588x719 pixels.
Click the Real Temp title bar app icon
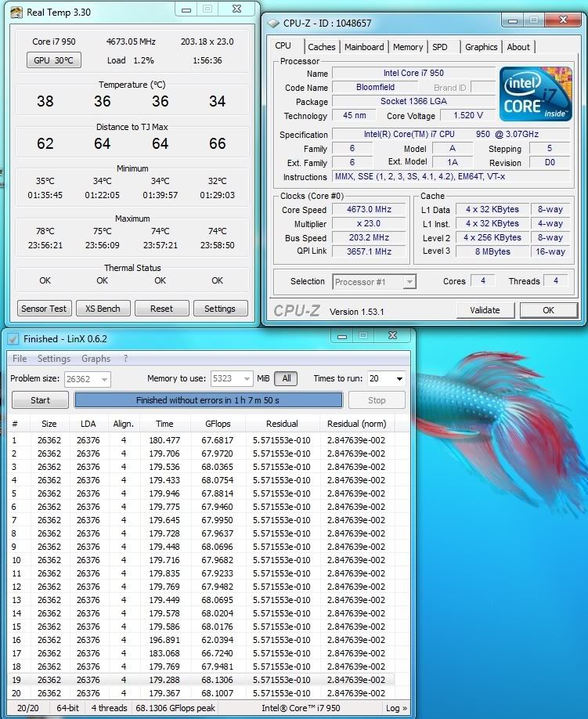pos(16,12)
